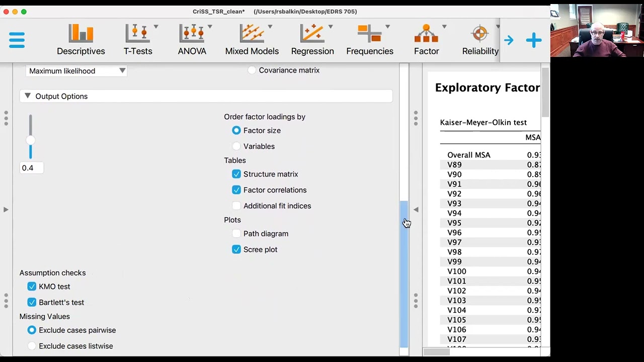Disable the Scree plot checkbox
Viewport: 644px width, 362px height.
(236, 249)
